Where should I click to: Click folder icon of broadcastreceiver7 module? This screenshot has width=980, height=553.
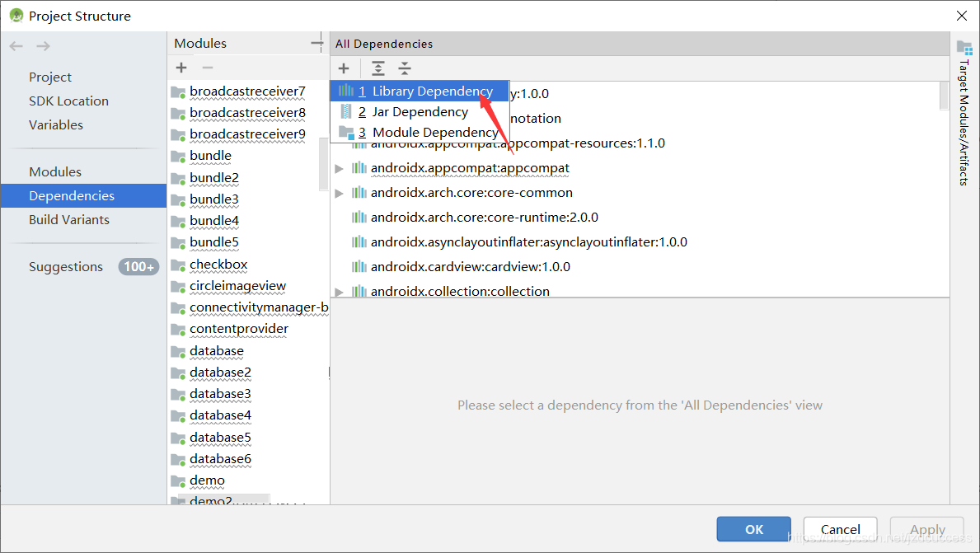(178, 92)
